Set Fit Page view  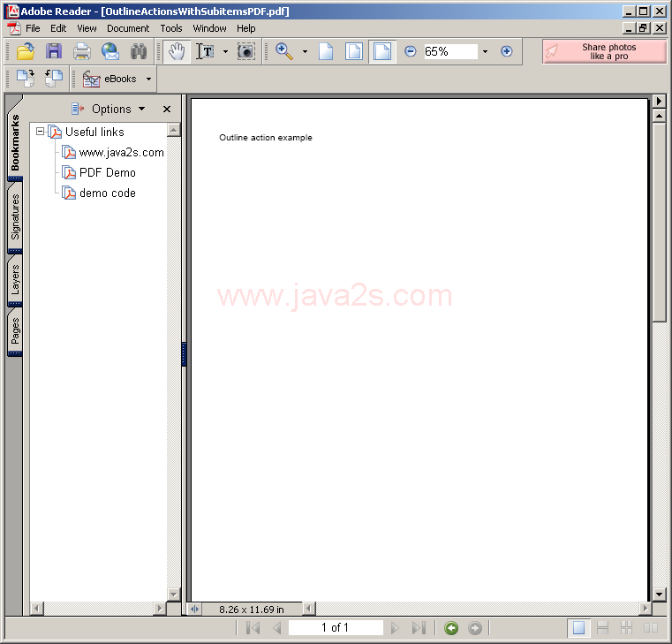click(354, 51)
